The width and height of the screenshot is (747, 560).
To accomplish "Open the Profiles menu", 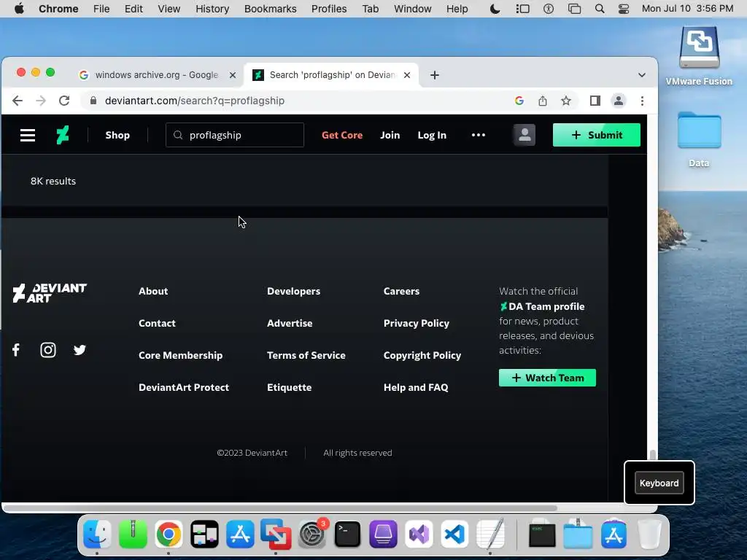I will (x=329, y=9).
